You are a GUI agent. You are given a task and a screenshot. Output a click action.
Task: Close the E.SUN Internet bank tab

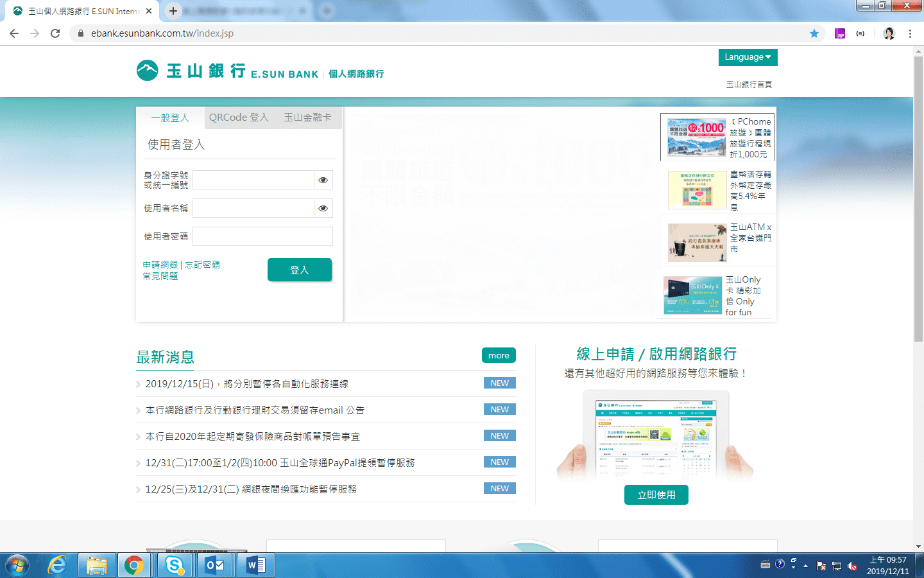click(149, 11)
